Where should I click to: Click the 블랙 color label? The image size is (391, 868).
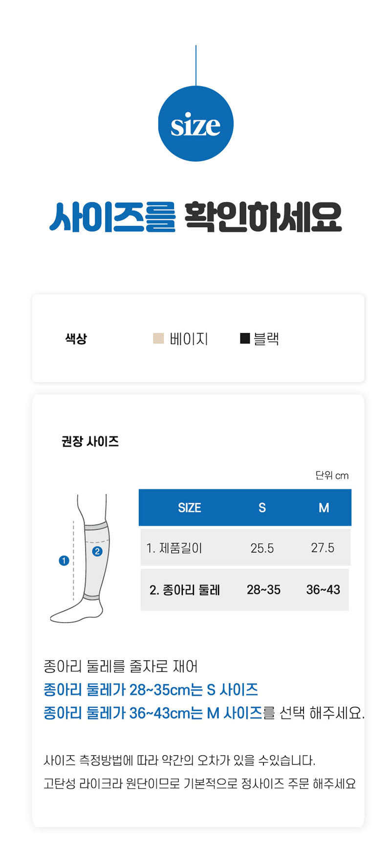point(266,338)
